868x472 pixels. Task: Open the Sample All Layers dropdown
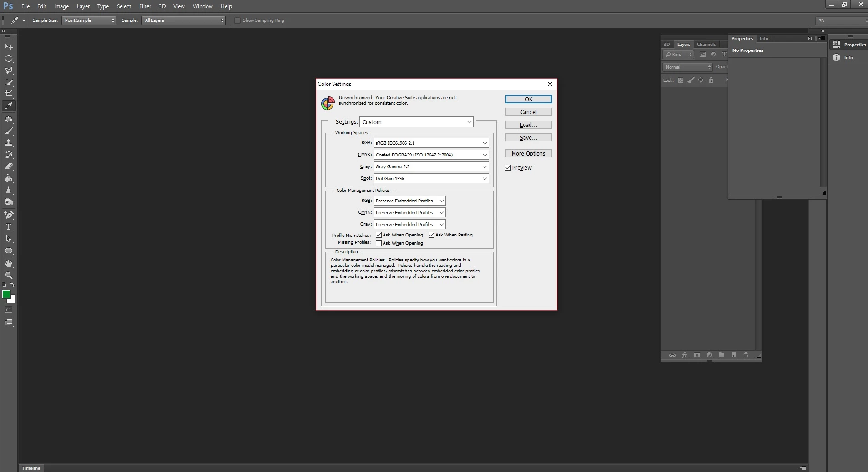tap(184, 20)
